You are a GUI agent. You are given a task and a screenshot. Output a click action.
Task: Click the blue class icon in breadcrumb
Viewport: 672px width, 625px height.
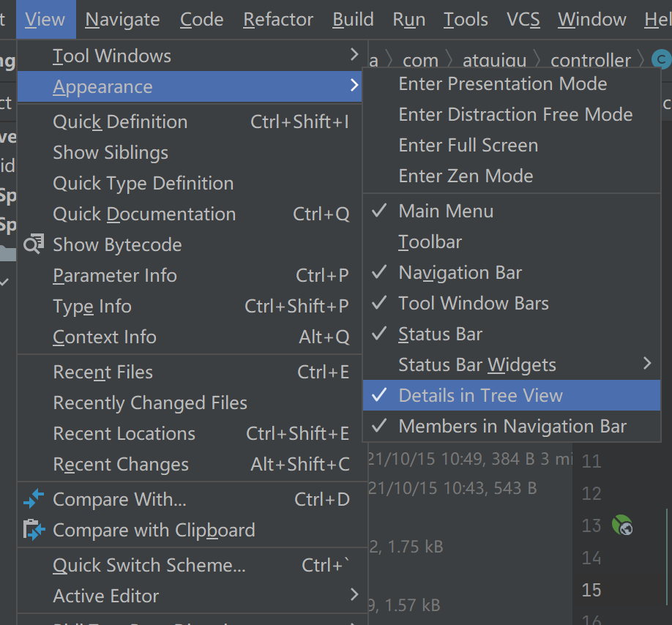(661, 59)
